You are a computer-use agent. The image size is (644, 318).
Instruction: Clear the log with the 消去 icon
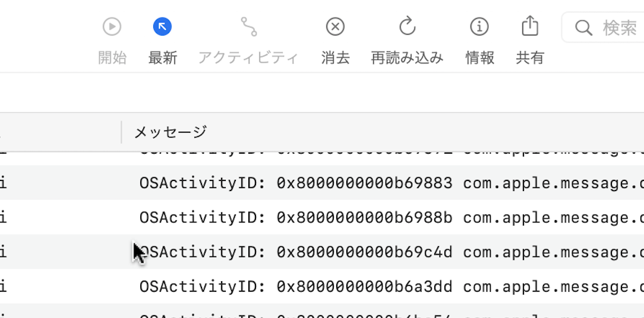335,27
